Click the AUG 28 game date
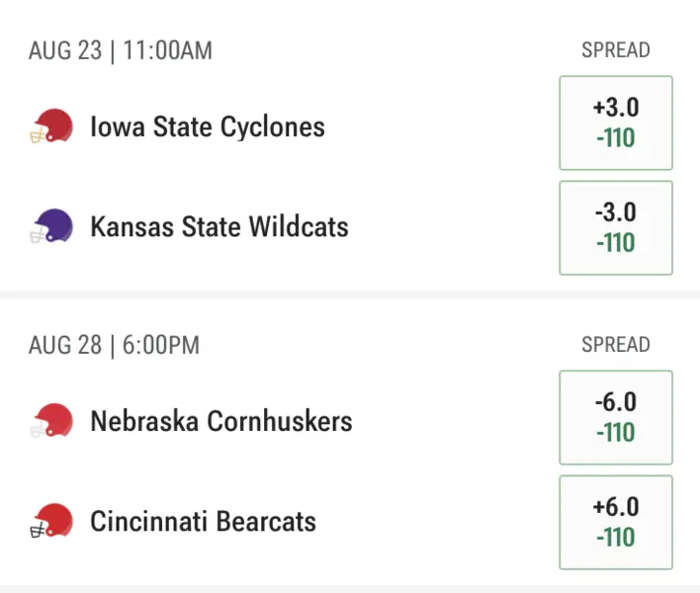700x593 pixels. coord(65,345)
